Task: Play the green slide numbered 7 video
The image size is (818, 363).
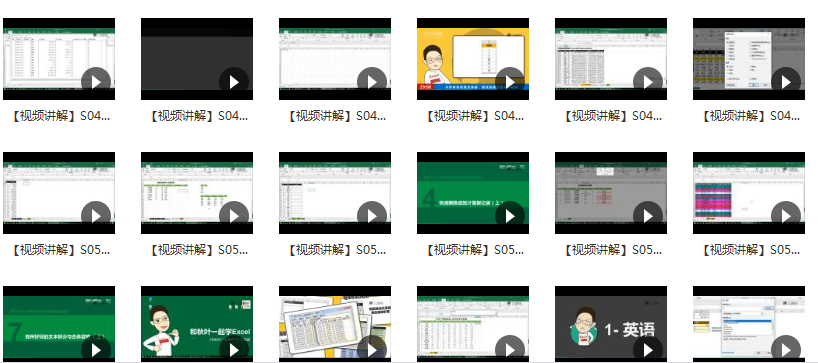Action: (x=96, y=349)
